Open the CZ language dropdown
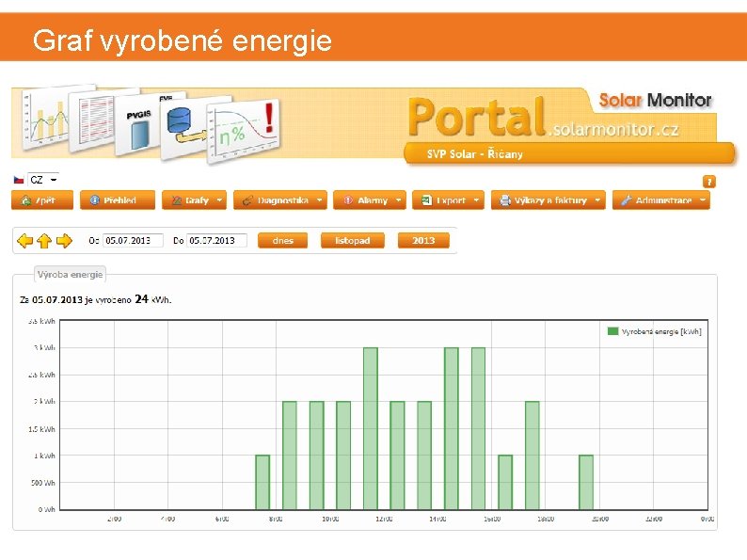 coord(43,180)
